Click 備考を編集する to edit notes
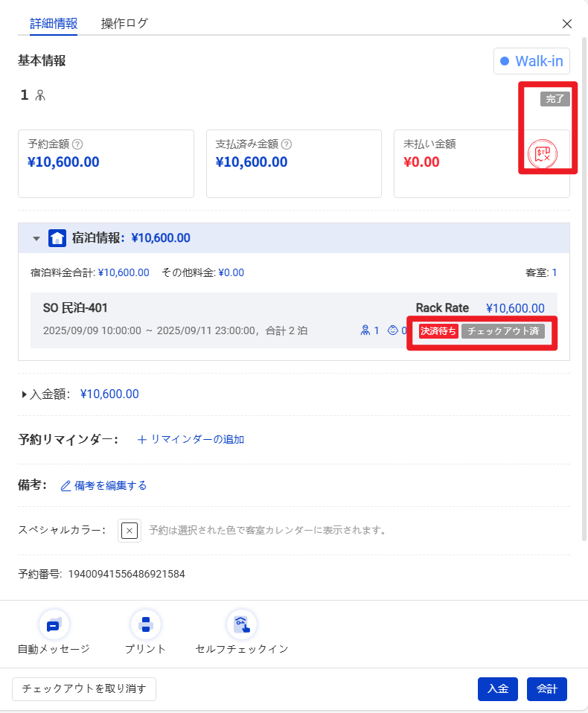The image size is (588, 713). (103, 485)
